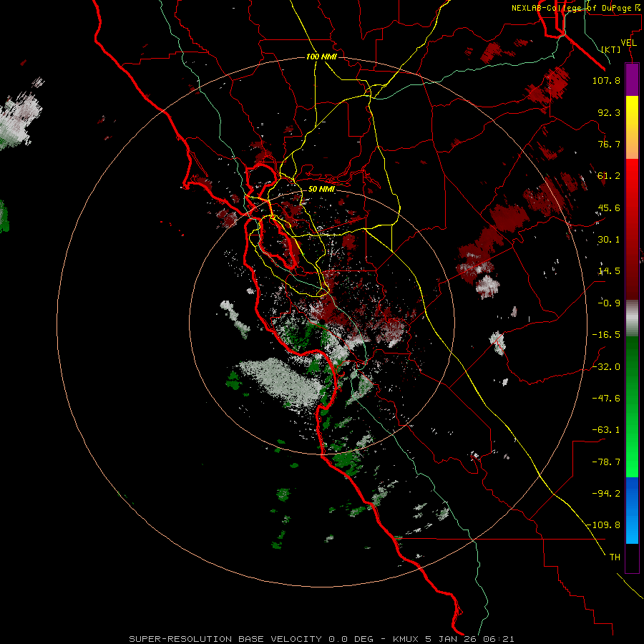Image resolution: width=644 pixels, height=644 pixels.
Task: Pick the purple top segment of color bar
Action: point(632,79)
